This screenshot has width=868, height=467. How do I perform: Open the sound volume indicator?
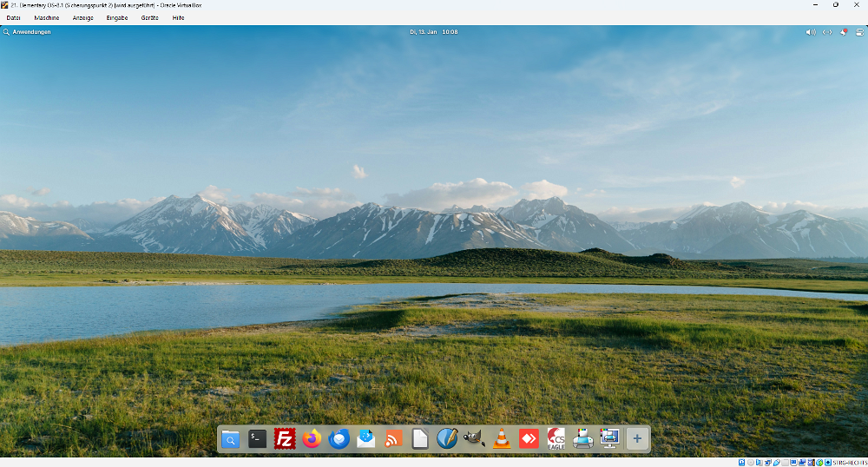[811, 32]
